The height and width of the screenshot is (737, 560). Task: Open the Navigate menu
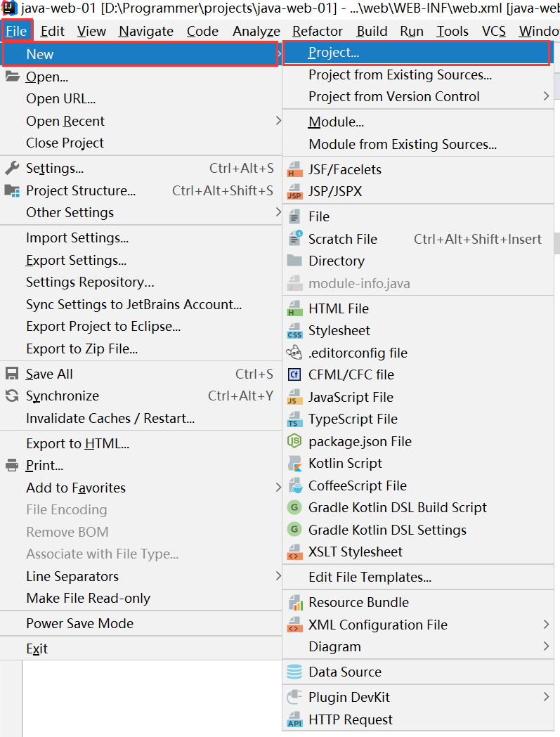point(145,31)
